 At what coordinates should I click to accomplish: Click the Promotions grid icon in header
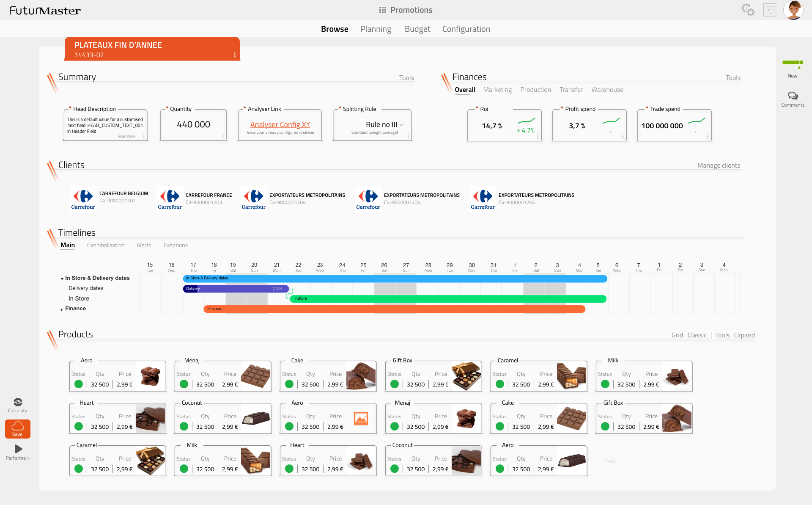tap(383, 10)
